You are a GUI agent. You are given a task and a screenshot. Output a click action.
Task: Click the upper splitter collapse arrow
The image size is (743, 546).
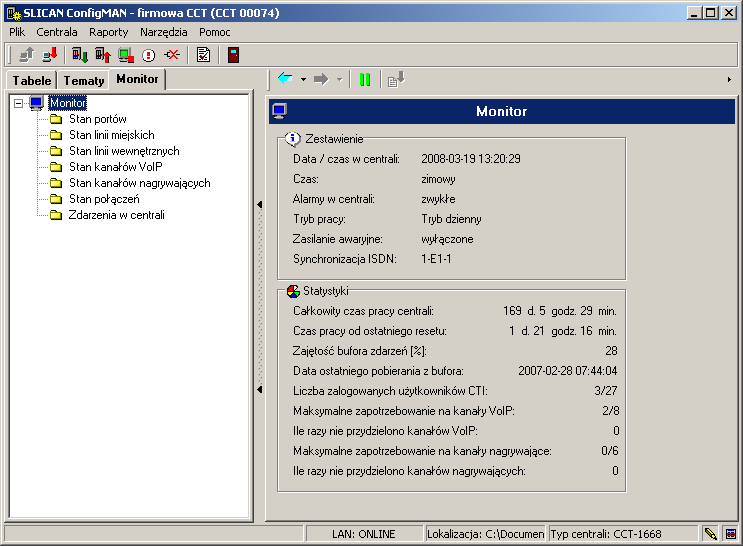click(x=260, y=204)
